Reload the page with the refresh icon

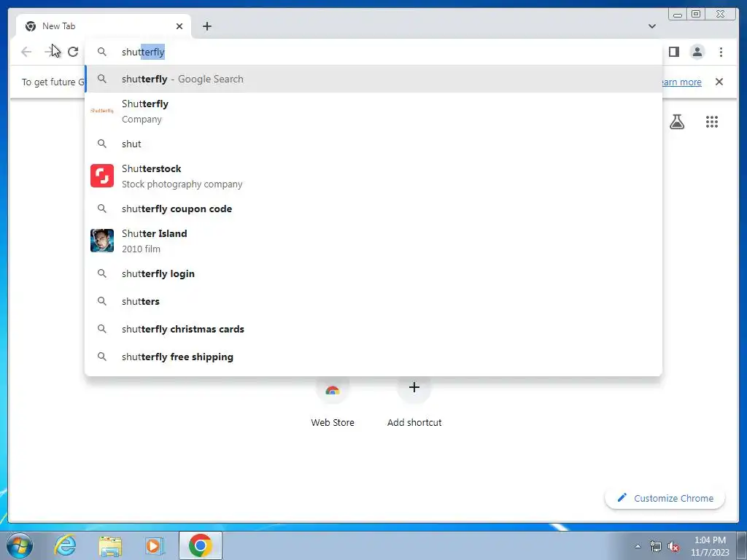73,52
